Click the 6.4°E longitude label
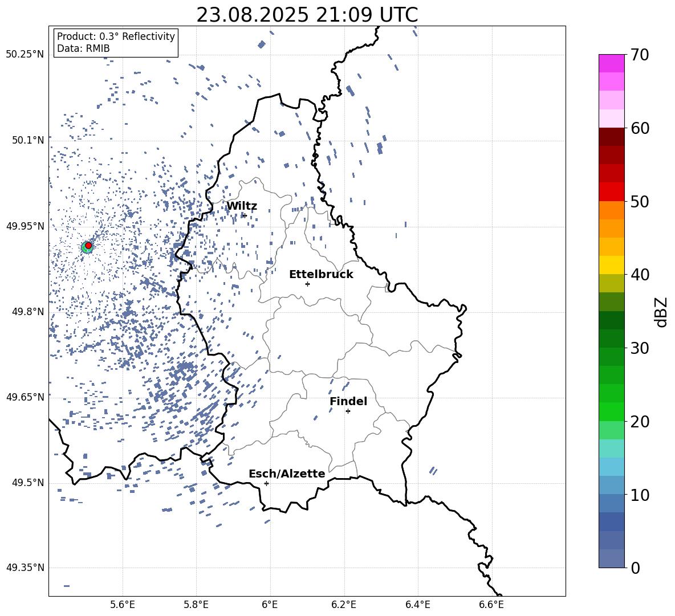This screenshot has width=675, height=616. 417,605
